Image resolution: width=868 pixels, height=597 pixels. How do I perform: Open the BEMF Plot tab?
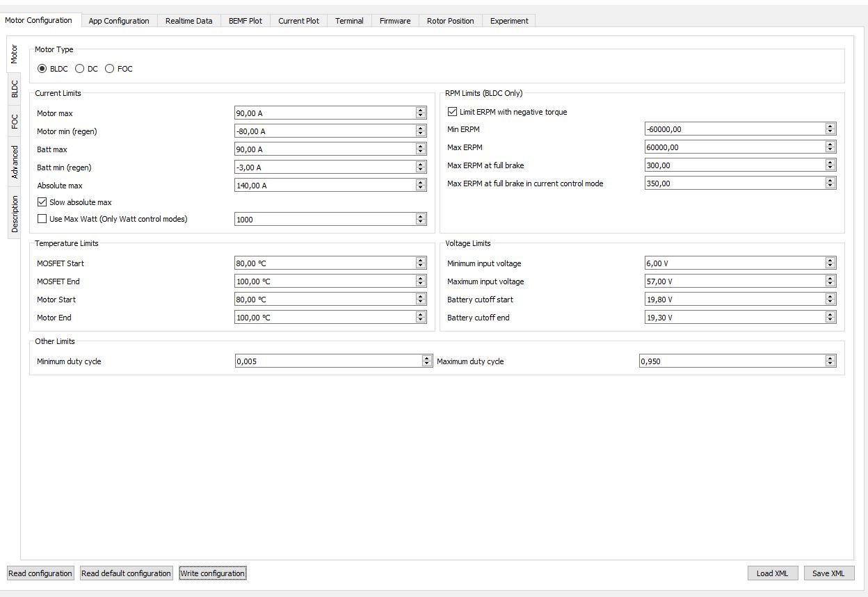(246, 21)
